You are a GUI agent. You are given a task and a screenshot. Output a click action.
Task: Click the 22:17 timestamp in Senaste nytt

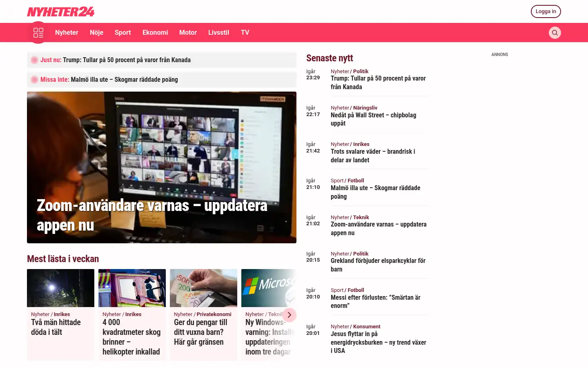313,114
